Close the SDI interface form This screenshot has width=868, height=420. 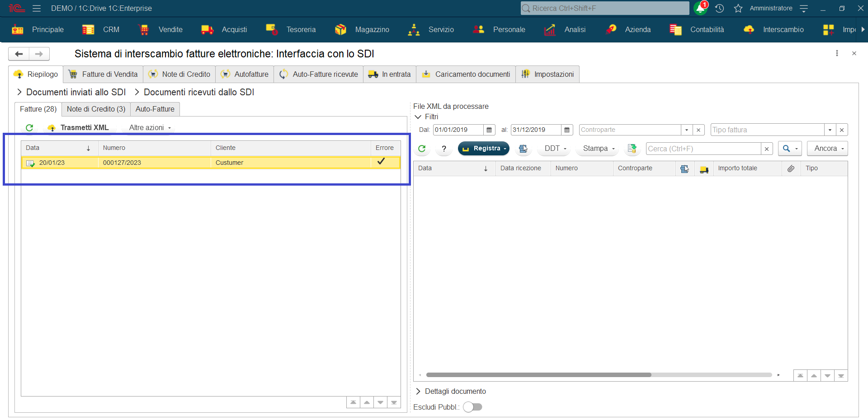pos(854,53)
